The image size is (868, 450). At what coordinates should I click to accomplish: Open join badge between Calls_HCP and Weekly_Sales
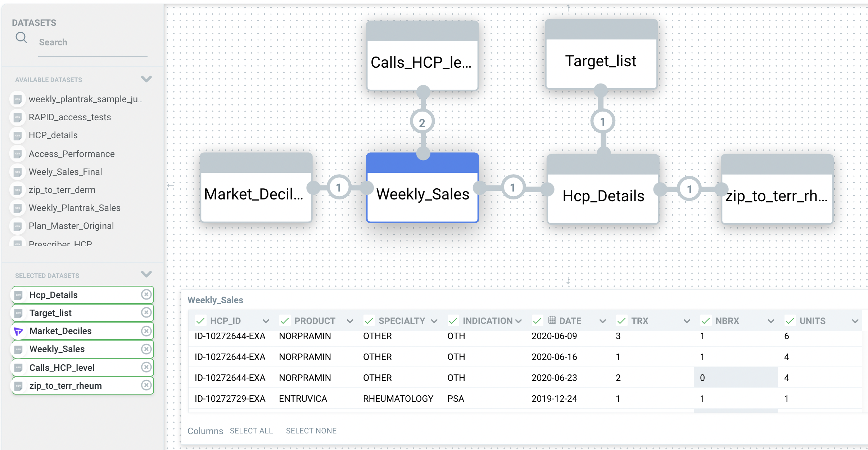pos(422,122)
